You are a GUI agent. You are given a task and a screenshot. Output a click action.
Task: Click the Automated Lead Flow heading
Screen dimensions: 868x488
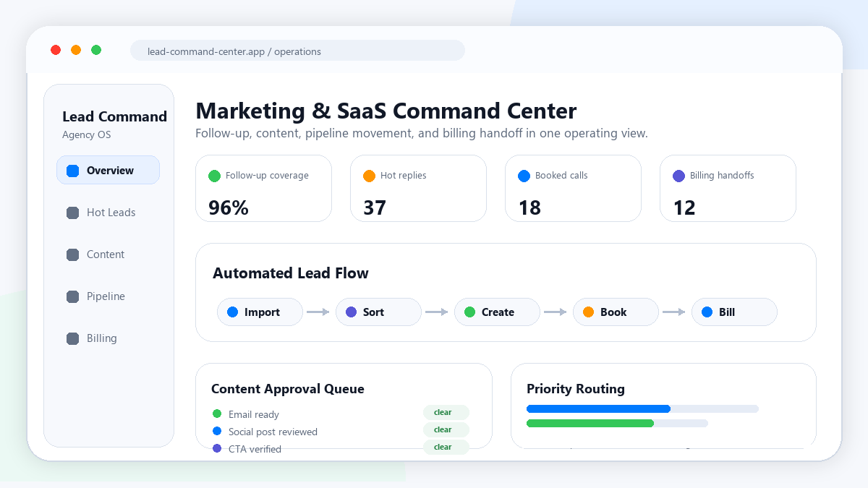click(x=291, y=273)
